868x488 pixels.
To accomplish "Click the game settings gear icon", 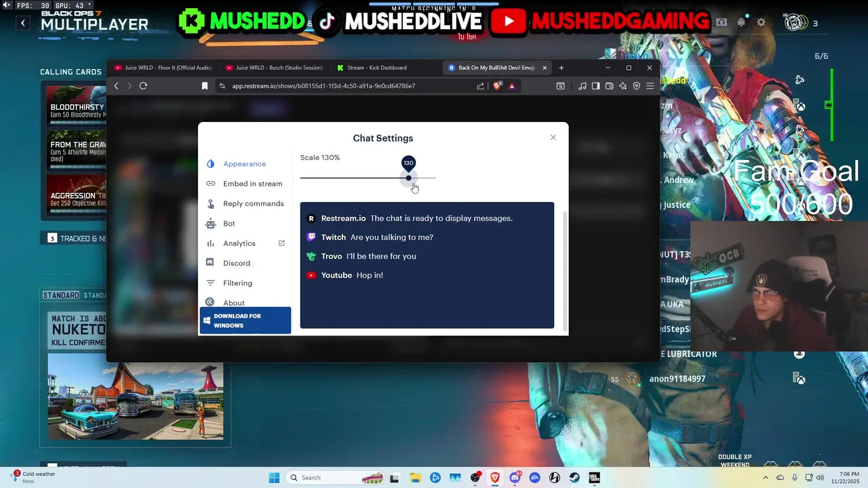I will 761,22.
